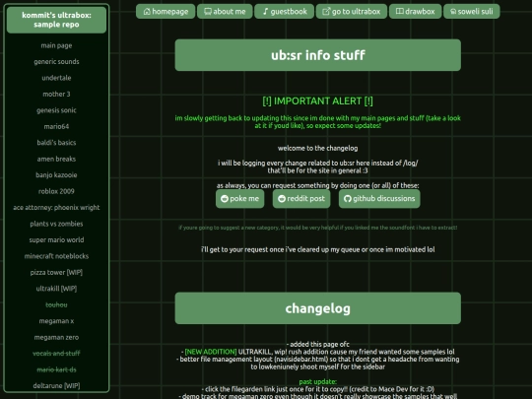Click the i'll get to your request line
The width and height of the screenshot is (532, 399).
[318, 249]
